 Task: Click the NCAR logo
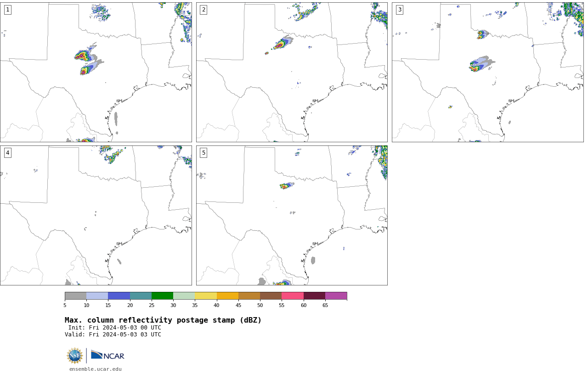(107, 356)
